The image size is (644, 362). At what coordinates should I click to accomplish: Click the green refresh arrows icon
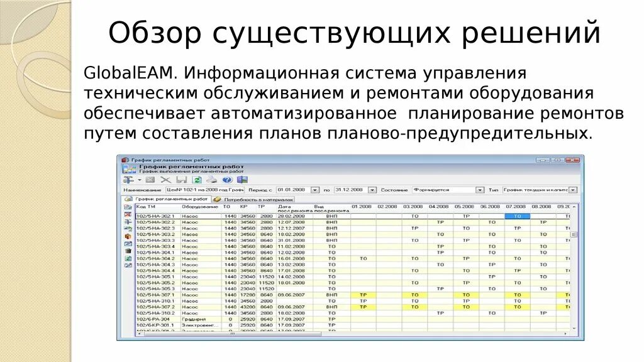197,180
